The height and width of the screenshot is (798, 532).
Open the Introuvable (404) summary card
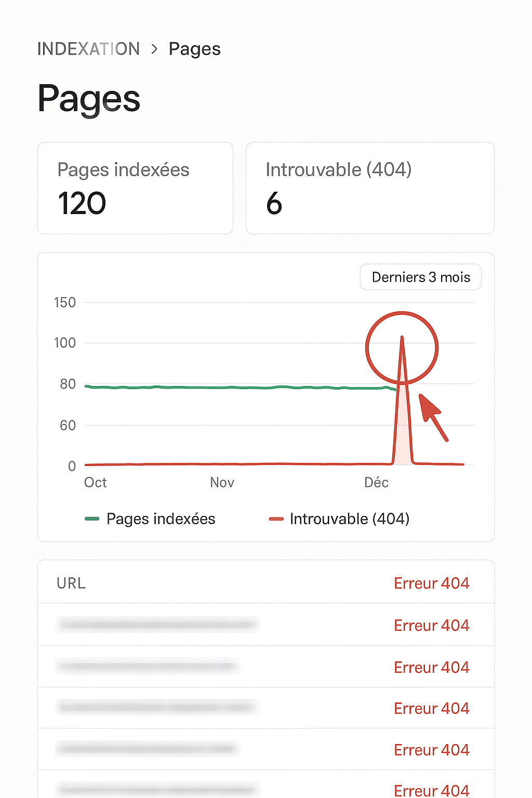point(369,188)
